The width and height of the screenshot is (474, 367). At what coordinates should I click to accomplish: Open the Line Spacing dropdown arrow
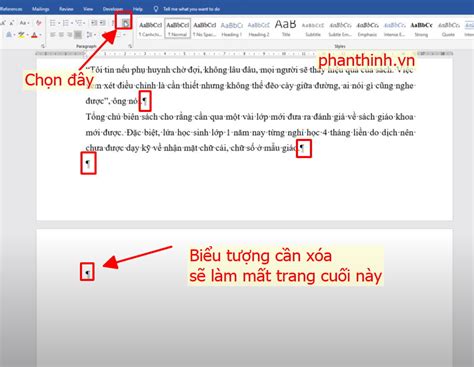95,35
